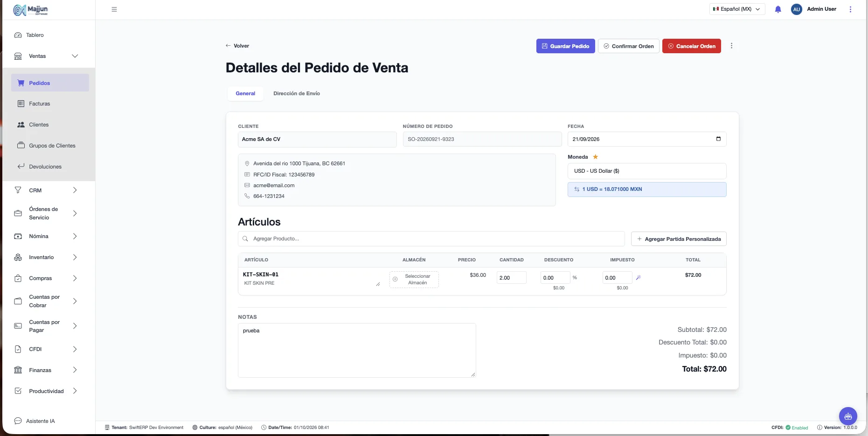Image resolution: width=868 pixels, height=436 pixels.
Task: Open the chatbot floating button
Action: tap(848, 416)
